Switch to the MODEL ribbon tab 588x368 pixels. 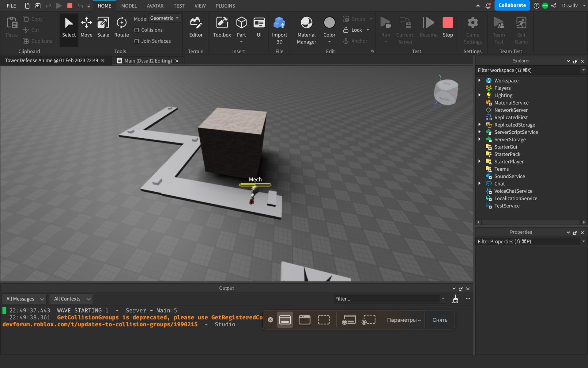129,6
